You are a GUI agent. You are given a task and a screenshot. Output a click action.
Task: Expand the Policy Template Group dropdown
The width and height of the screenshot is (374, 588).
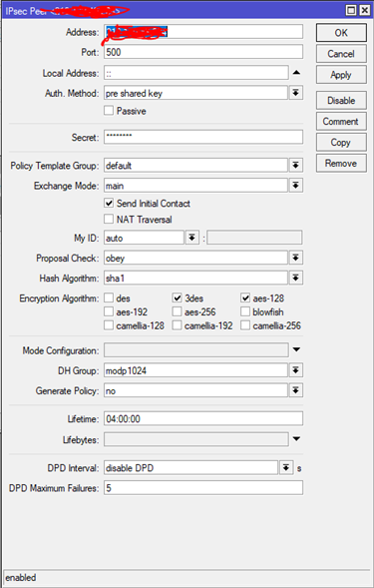[295, 165]
